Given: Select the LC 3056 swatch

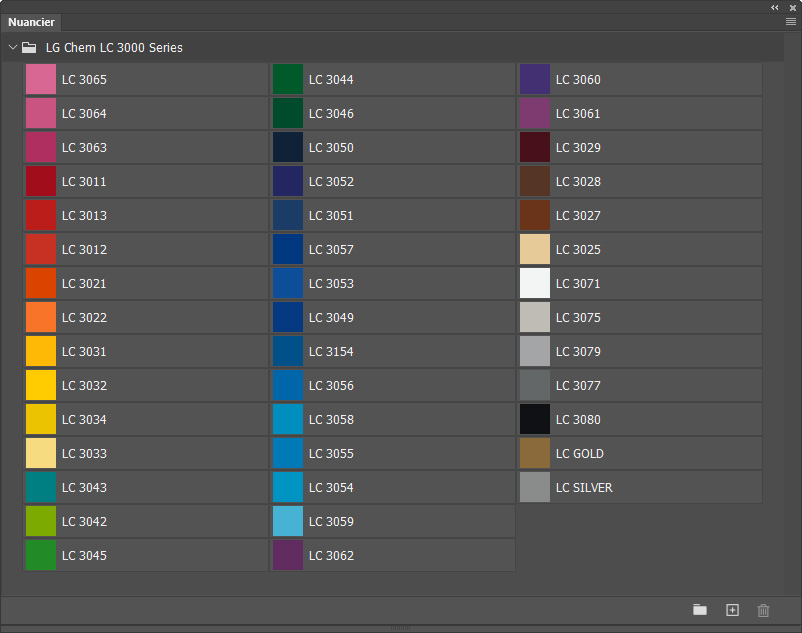Looking at the screenshot, I should click(288, 385).
